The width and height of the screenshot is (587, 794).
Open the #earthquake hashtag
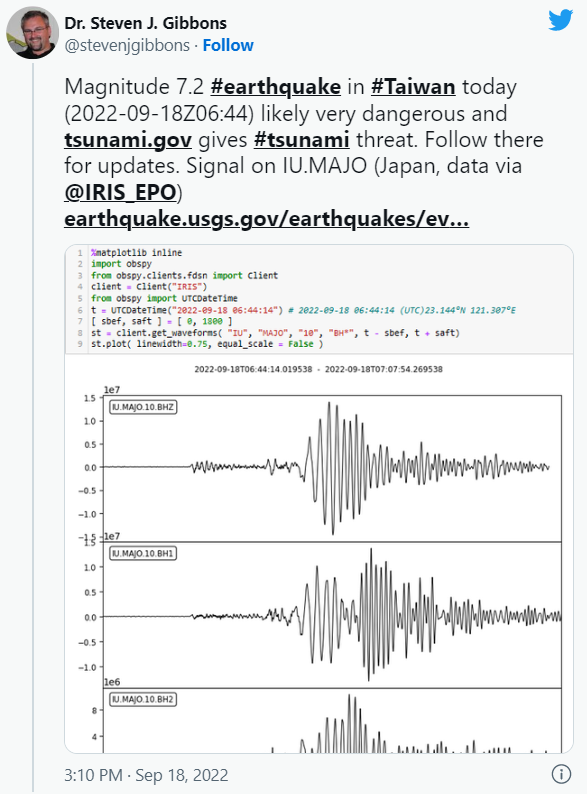(276, 87)
